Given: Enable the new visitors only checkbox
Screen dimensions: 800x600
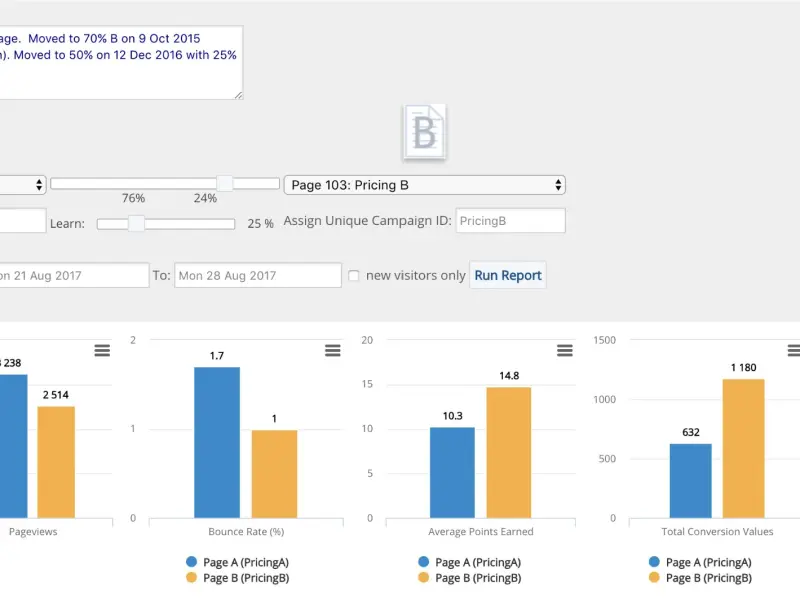Looking at the screenshot, I should (354, 276).
